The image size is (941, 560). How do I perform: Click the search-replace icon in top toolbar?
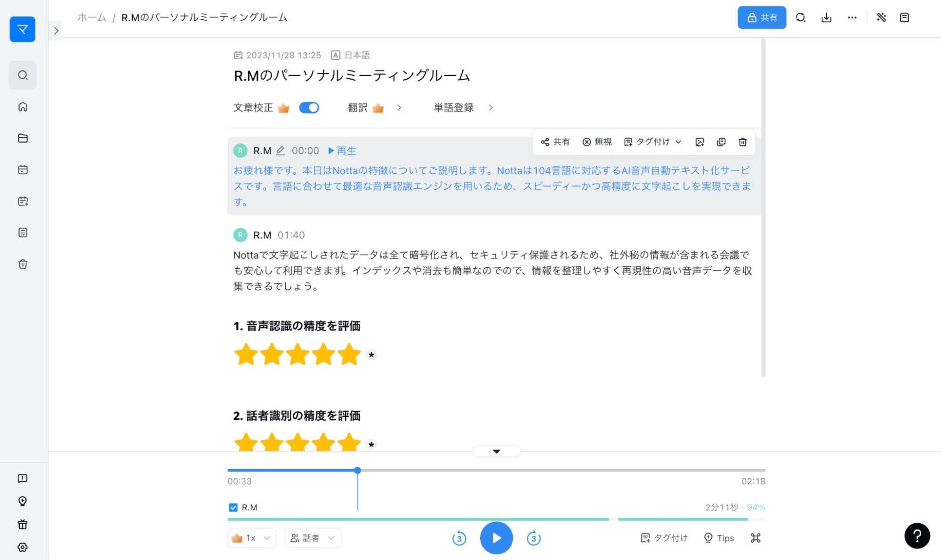click(x=801, y=18)
